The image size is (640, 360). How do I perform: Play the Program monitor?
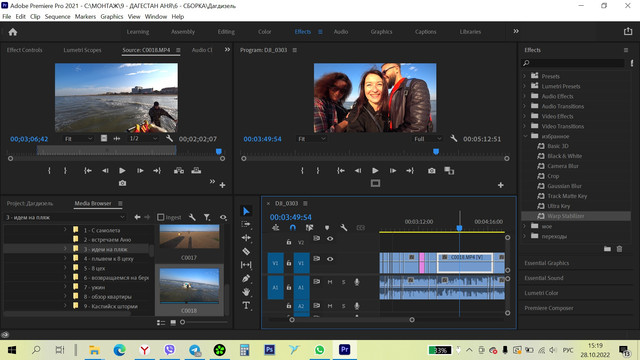375,171
